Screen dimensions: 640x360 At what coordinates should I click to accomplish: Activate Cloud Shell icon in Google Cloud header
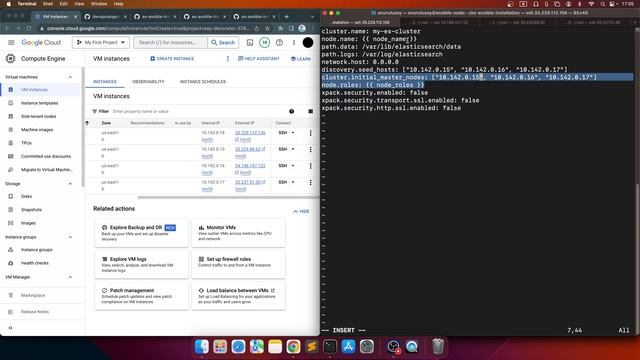click(x=250, y=42)
